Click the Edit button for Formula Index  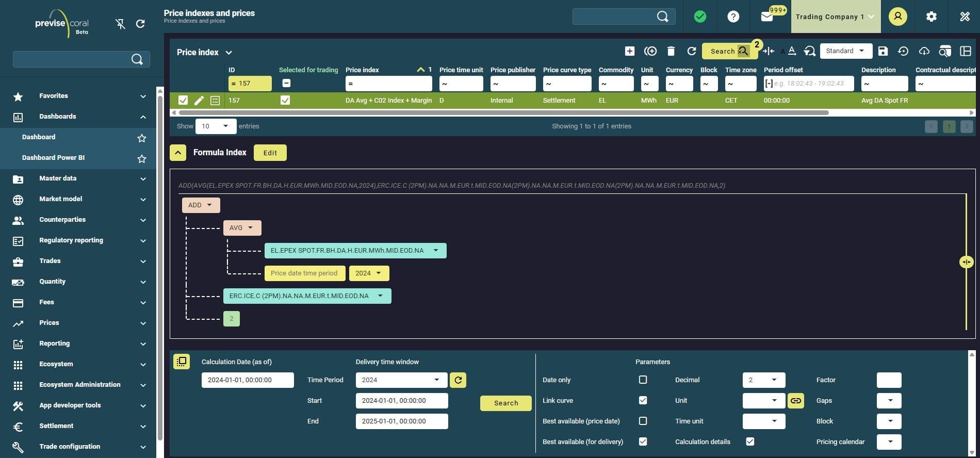270,153
